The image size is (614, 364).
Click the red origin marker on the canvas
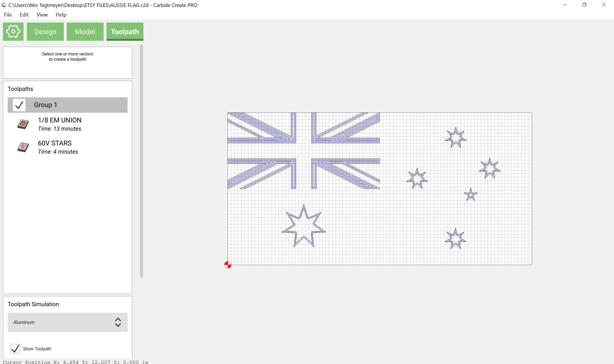tap(228, 265)
